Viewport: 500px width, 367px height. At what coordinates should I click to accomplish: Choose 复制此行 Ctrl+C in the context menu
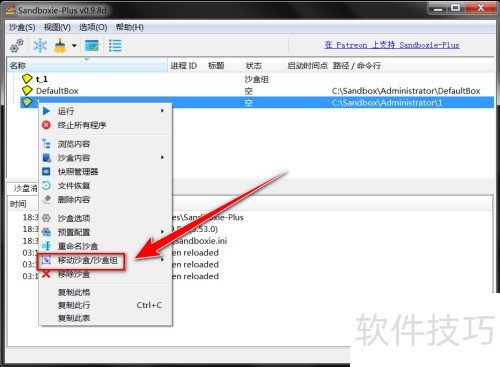(x=105, y=305)
